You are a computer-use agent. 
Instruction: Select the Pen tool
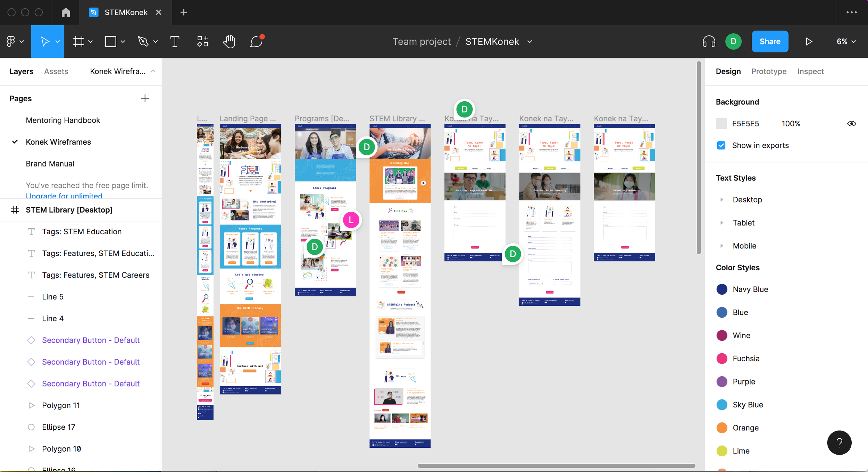tap(143, 42)
